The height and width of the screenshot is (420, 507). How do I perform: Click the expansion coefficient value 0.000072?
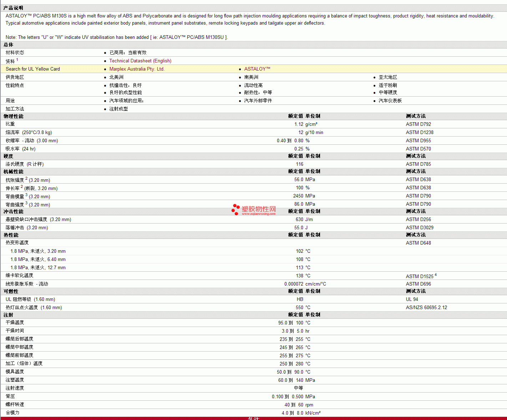[x=294, y=284]
